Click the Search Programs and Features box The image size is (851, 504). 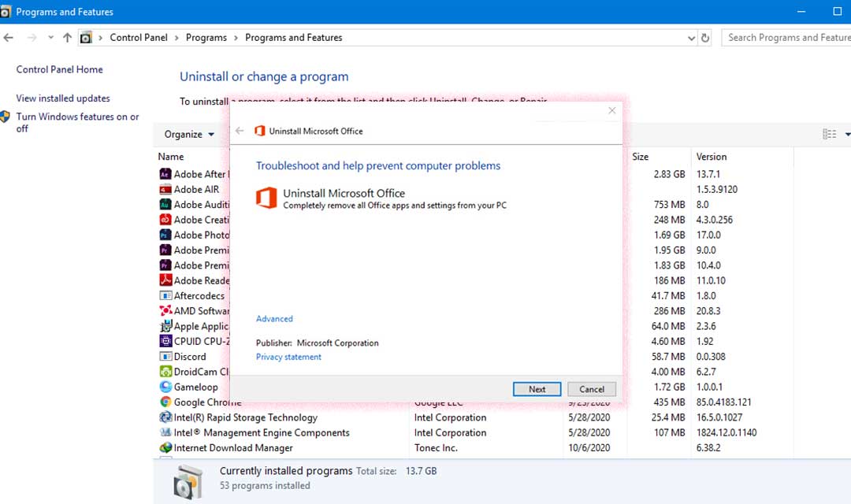[x=786, y=38]
